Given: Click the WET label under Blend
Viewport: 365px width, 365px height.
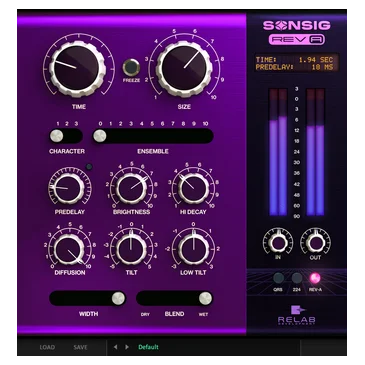Looking at the screenshot, I should 203,314.
